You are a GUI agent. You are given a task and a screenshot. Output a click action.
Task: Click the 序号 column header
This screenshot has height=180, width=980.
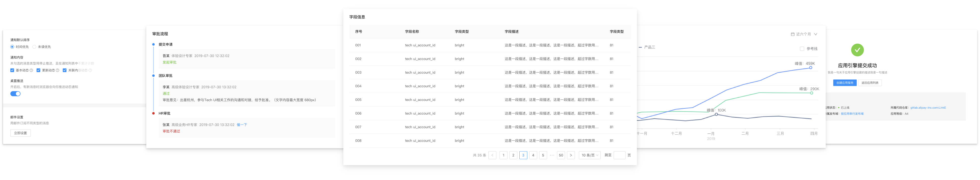click(358, 31)
